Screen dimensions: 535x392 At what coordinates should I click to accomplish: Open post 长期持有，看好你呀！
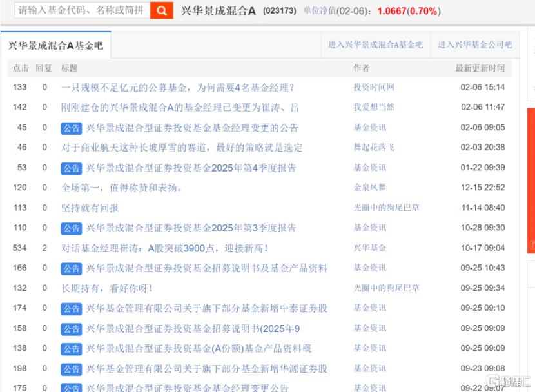click(107, 288)
